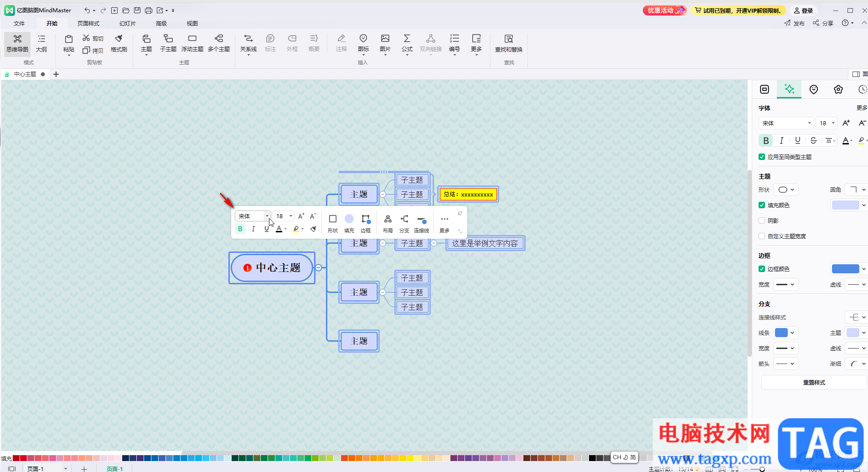Toggle the Shadow (阴影) checkbox
Image resolution: width=868 pixels, height=472 pixels.
click(x=762, y=221)
